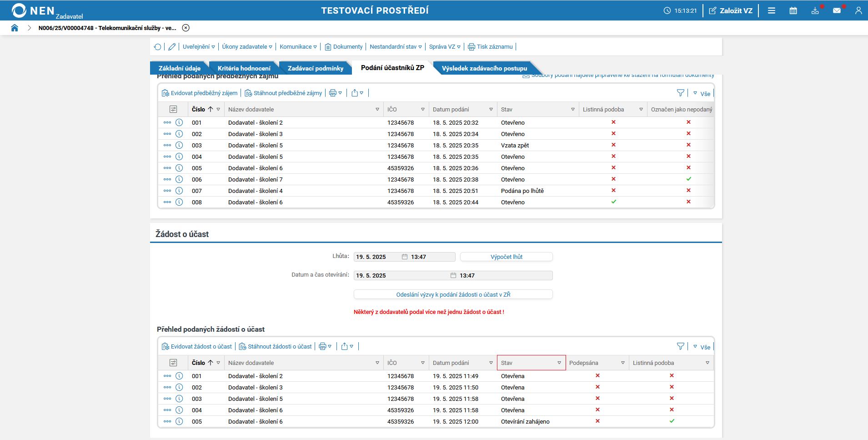Click Tisk záznamu
This screenshot has height=440, width=868.
(490, 47)
